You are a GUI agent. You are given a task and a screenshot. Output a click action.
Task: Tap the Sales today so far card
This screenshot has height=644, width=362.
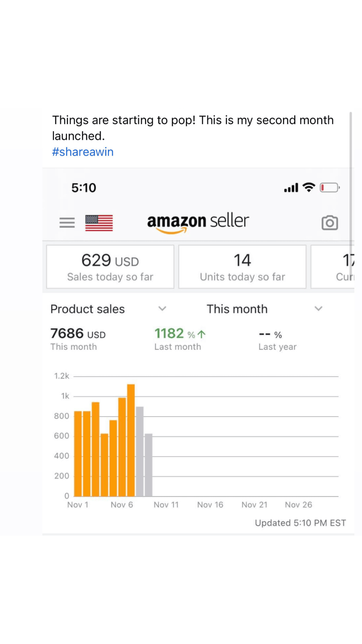coord(110,267)
